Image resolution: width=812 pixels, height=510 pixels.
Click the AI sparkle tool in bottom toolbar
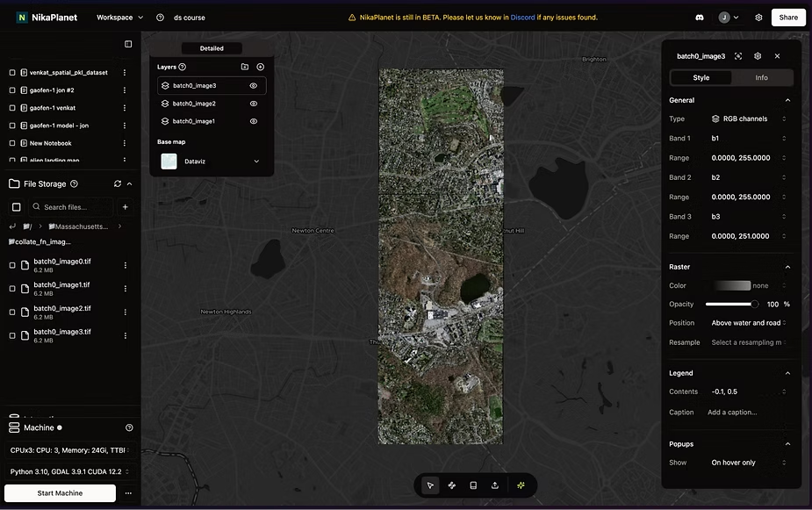(x=521, y=485)
